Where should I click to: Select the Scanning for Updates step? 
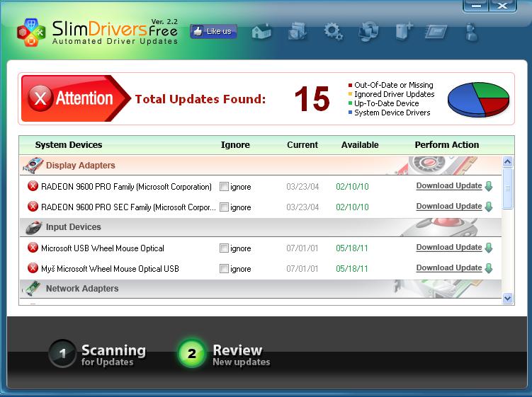(98, 354)
